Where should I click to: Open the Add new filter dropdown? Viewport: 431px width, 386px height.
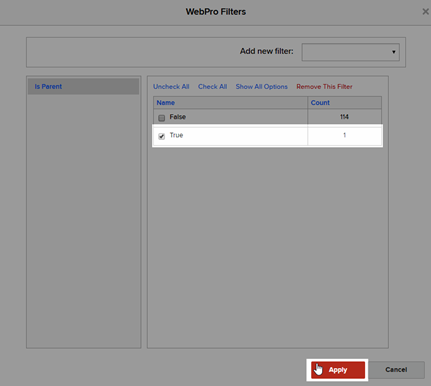point(351,52)
